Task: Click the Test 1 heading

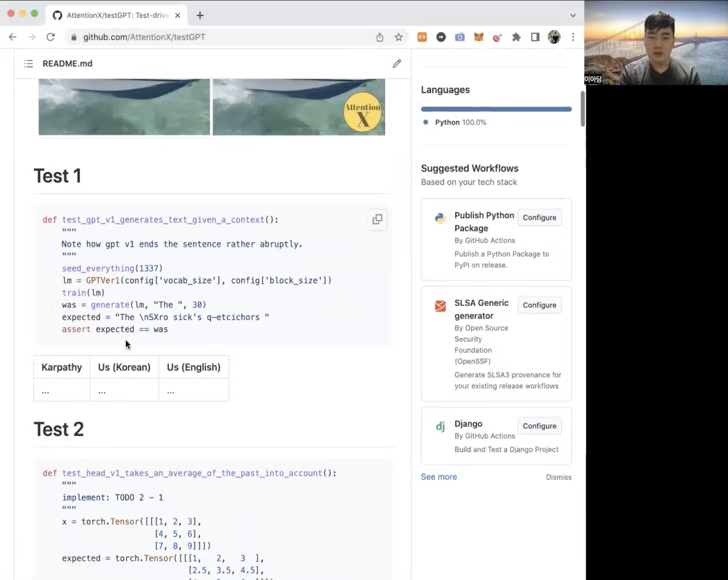Action: tap(58, 176)
